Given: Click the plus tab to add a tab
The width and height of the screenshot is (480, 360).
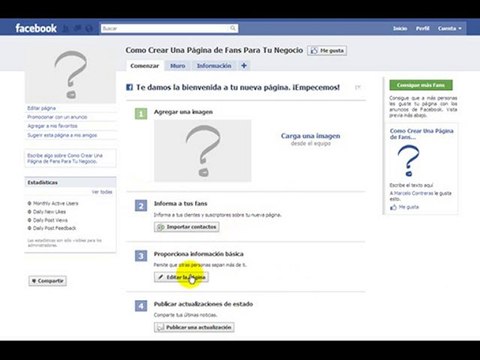Looking at the screenshot, I should pos(244,66).
